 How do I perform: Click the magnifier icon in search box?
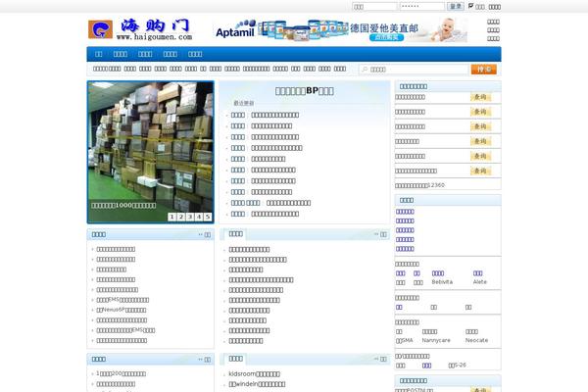(x=365, y=70)
